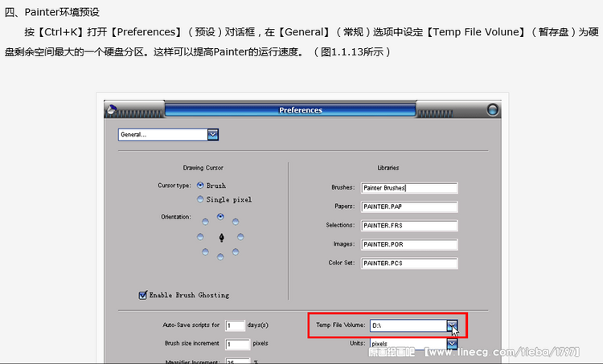Click the Papers library field PAINTER.PAP

[409, 207]
